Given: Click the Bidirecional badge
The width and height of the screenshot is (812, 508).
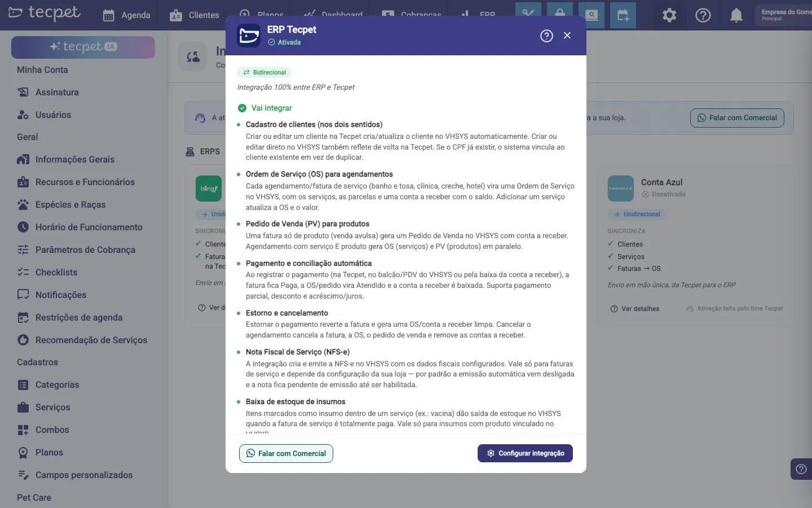Looking at the screenshot, I should click(x=264, y=72).
